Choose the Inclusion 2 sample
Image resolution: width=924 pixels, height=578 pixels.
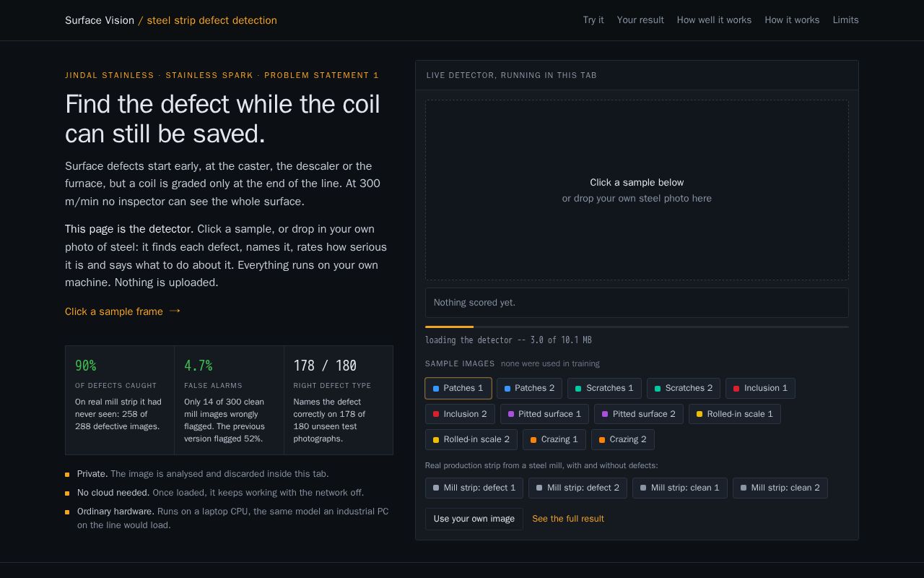(460, 414)
